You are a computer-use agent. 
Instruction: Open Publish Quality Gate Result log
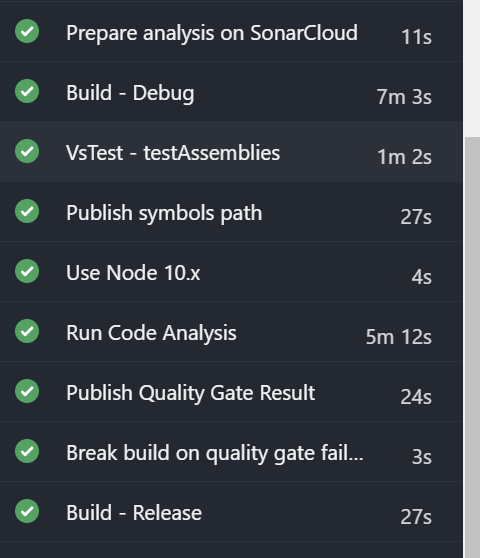(x=231, y=391)
